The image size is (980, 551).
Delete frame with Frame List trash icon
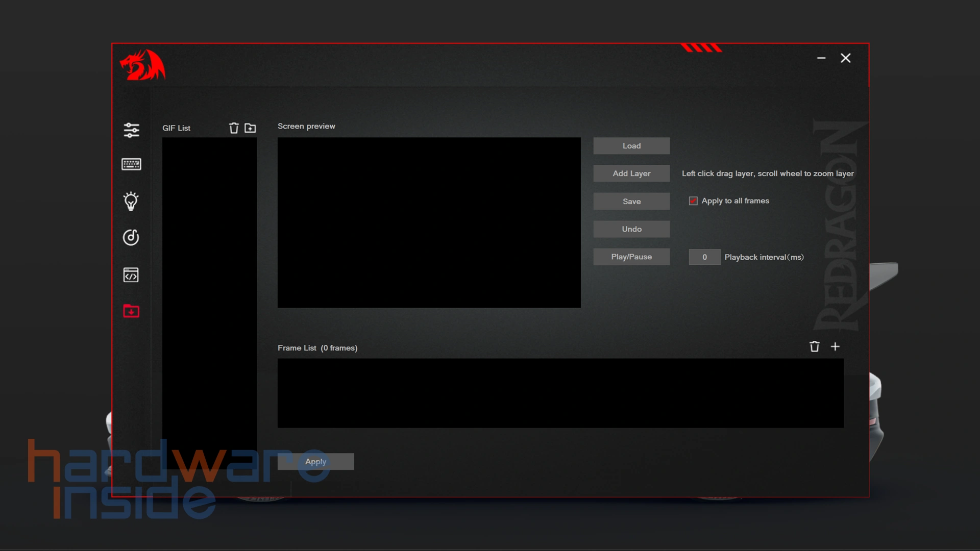coord(814,347)
